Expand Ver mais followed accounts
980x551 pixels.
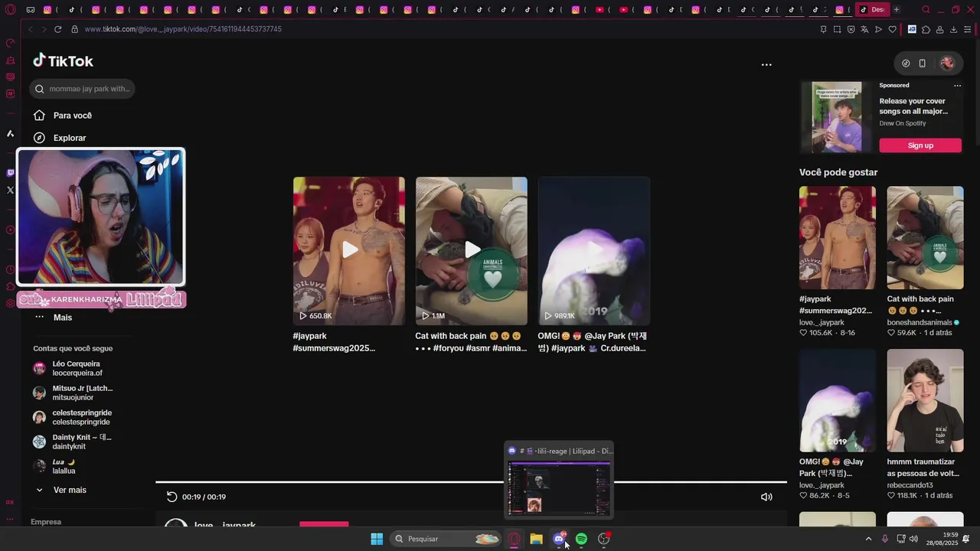pyautogui.click(x=60, y=490)
